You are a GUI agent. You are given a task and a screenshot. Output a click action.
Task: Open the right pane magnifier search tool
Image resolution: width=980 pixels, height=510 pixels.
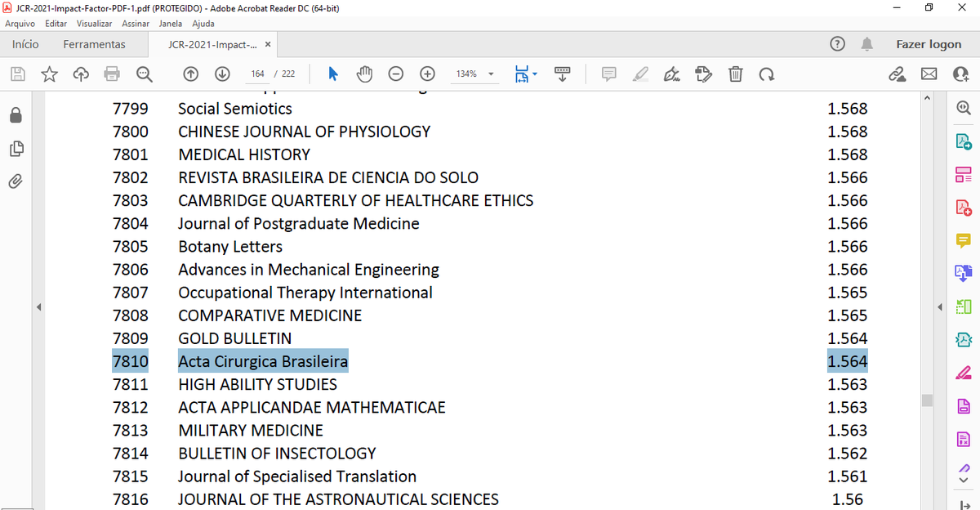click(x=963, y=108)
